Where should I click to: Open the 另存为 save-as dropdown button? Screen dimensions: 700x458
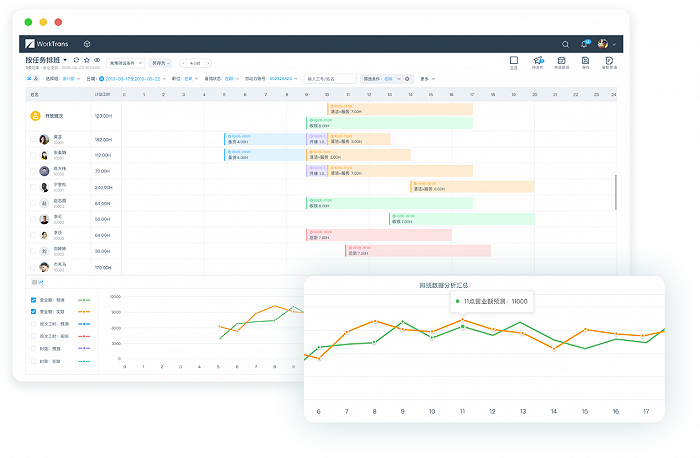pos(160,63)
